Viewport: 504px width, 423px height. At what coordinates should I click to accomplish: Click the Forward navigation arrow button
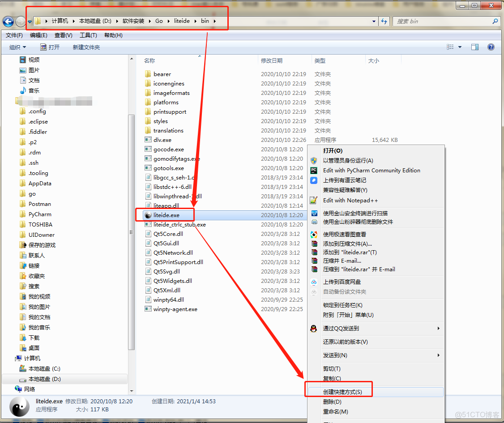(x=21, y=21)
